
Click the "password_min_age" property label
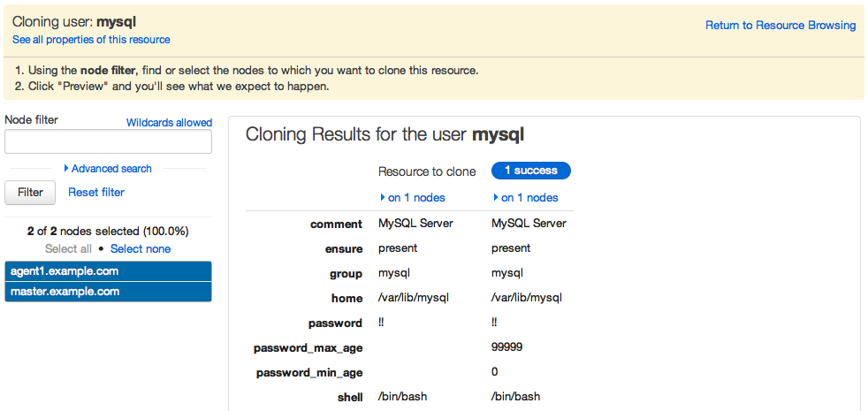tap(309, 373)
